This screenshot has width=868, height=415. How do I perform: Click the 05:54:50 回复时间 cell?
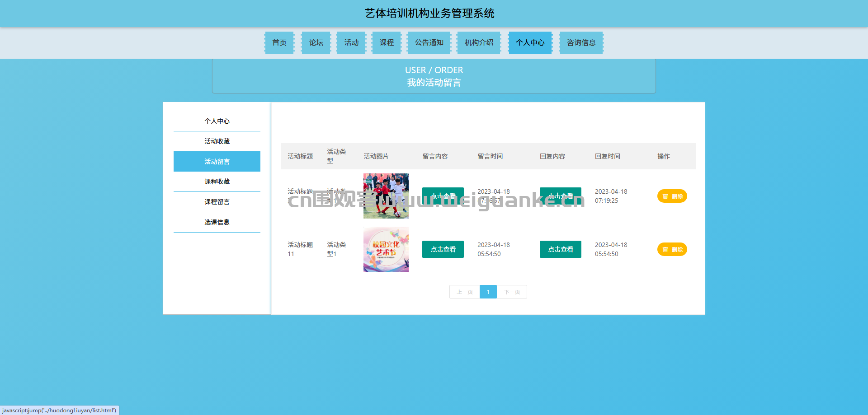[x=611, y=249]
